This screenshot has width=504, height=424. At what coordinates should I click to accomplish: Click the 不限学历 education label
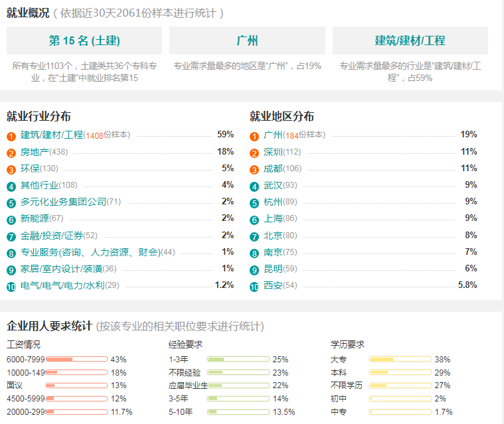[x=347, y=386]
